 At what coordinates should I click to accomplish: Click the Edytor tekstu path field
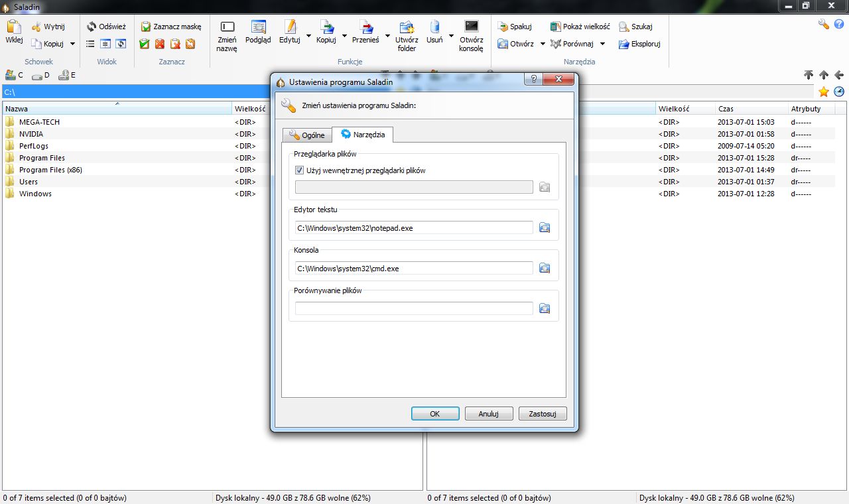[414, 228]
